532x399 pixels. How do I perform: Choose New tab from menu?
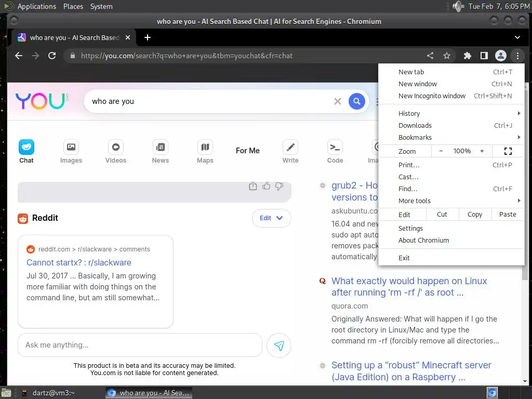451,72
